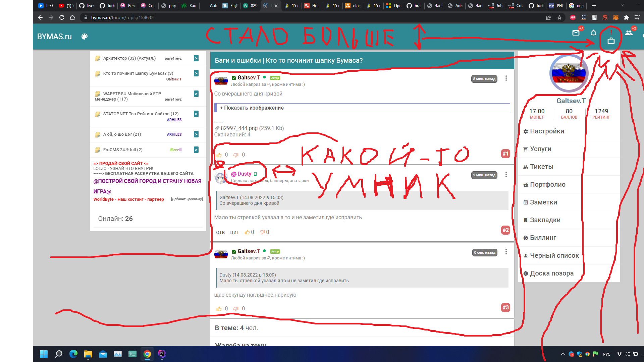Viewport: 644px width, 362px height.
Task: Open the mail messages icon
Action: tap(576, 33)
